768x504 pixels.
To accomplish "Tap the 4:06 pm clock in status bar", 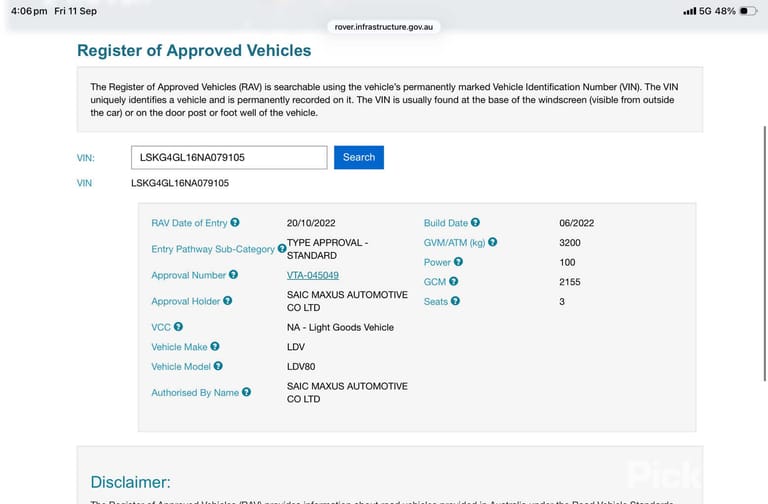I will (x=29, y=11).
